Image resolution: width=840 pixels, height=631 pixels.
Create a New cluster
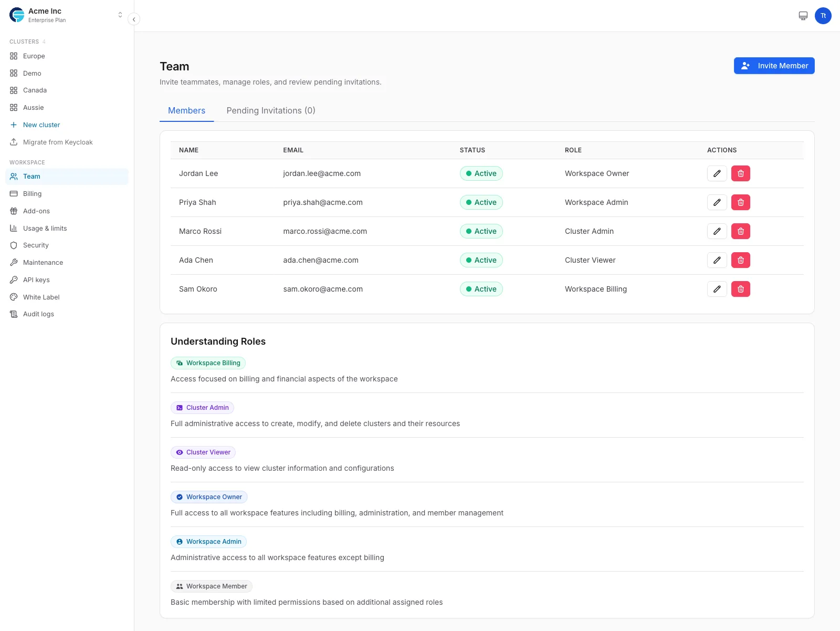coord(67,125)
